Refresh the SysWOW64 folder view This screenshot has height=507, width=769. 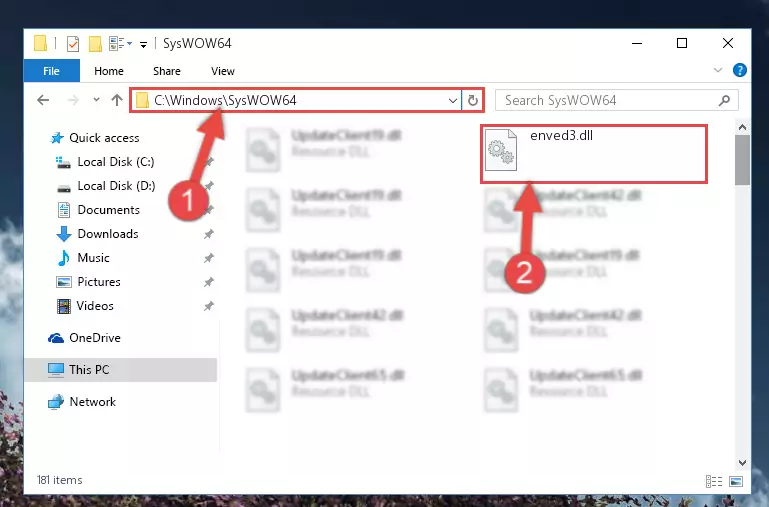click(472, 101)
